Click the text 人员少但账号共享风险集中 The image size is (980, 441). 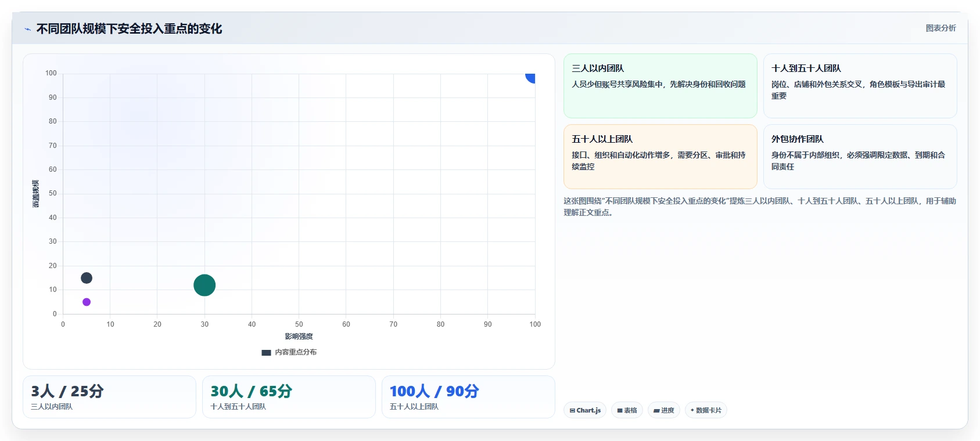(617, 84)
